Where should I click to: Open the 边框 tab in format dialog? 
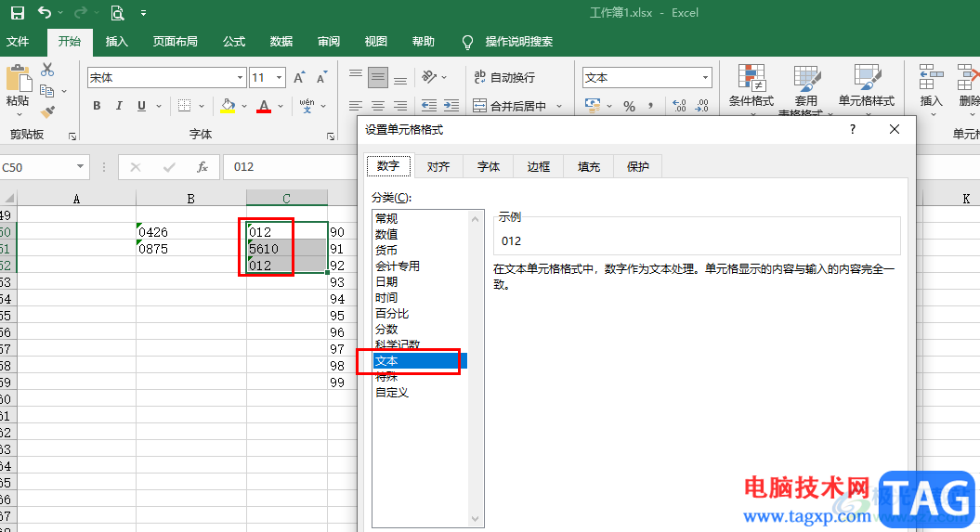[538, 167]
